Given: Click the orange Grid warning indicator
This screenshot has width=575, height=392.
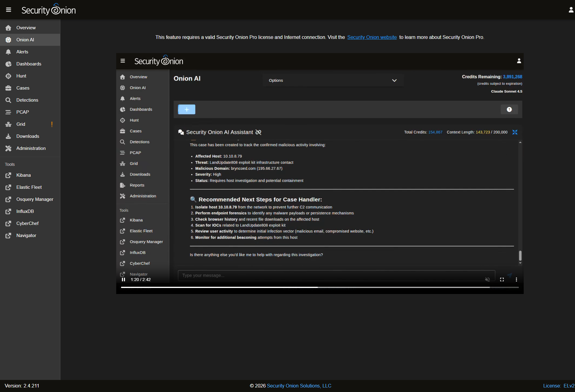Looking at the screenshot, I should click(x=52, y=124).
